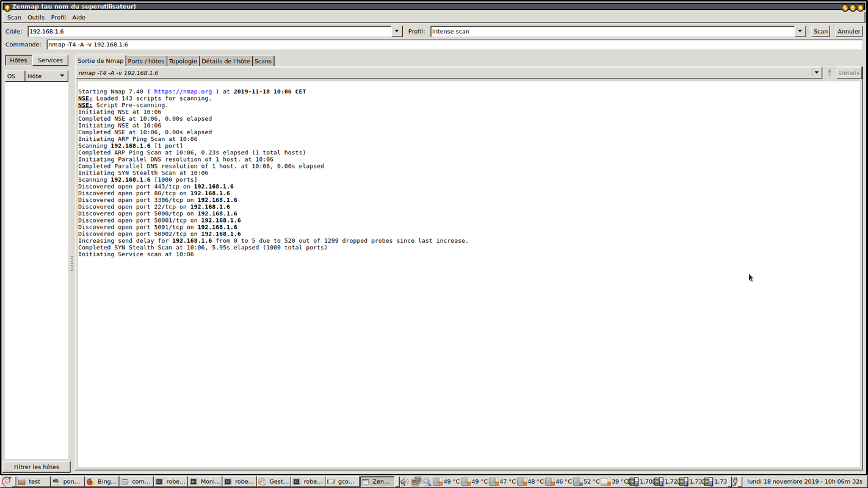Switch to the 'Gest...' taskbar window
The height and width of the screenshot is (488, 868).
(x=273, y=481)
